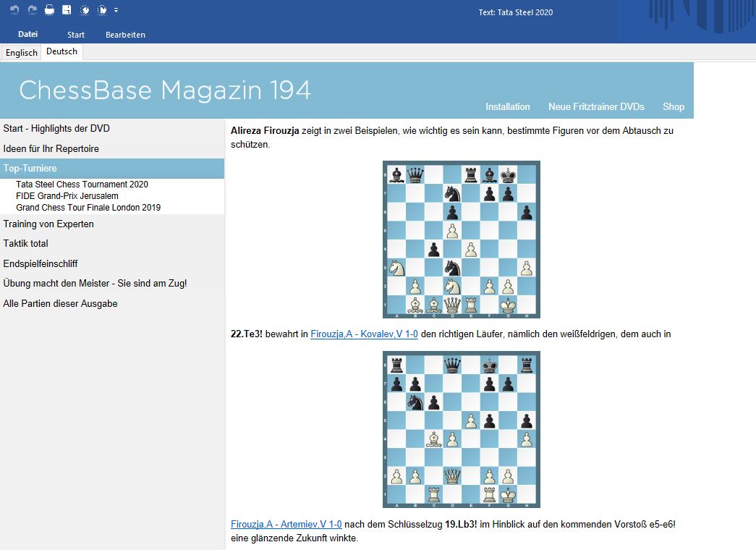Select the Englisch language tab
This screenshot has height=550, width=756.
pos(22,53)
